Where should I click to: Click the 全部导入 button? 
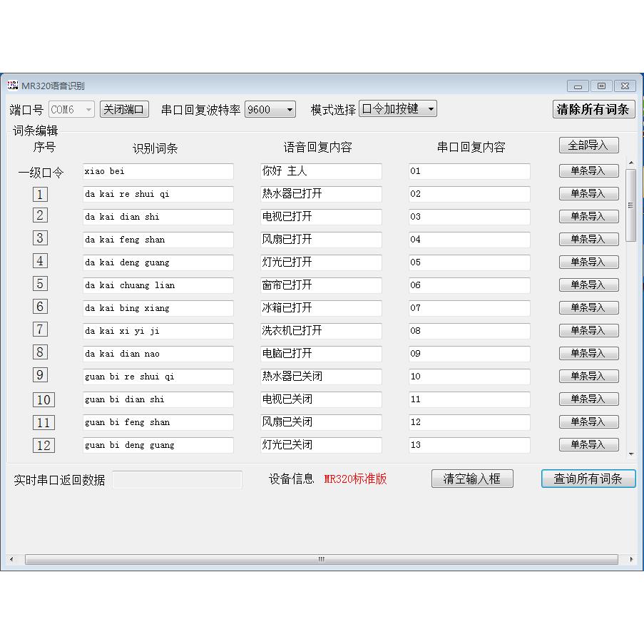coord(588,145)
